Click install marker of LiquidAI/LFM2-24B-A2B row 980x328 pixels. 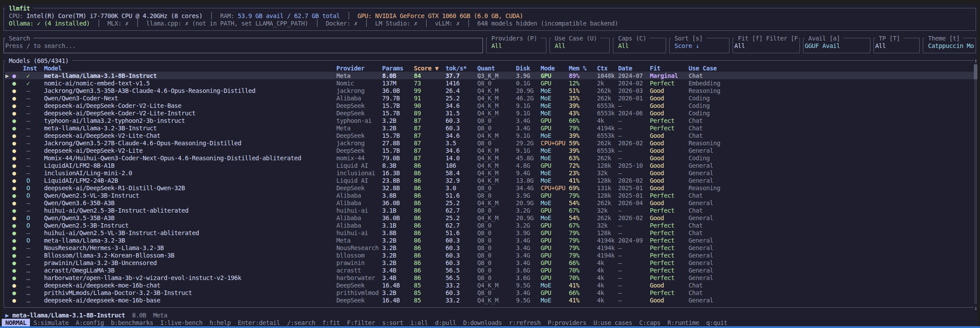(28, 181)
